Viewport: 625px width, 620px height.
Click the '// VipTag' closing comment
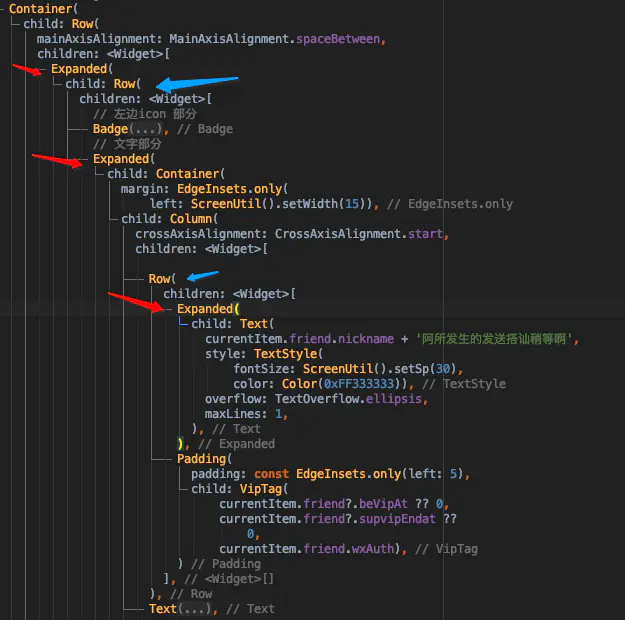coord(446,549)
